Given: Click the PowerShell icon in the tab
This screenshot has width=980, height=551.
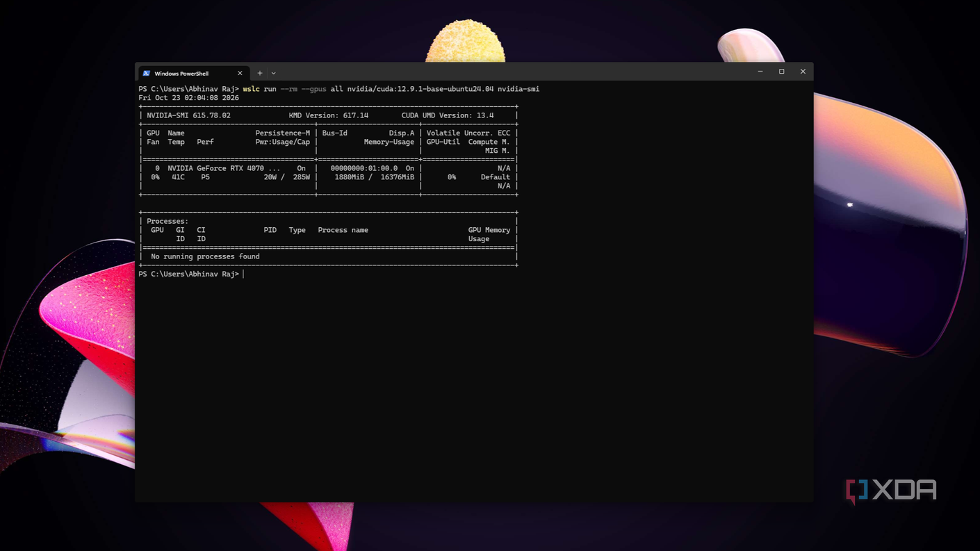Looking at the screenshot, I should [146, 73].
